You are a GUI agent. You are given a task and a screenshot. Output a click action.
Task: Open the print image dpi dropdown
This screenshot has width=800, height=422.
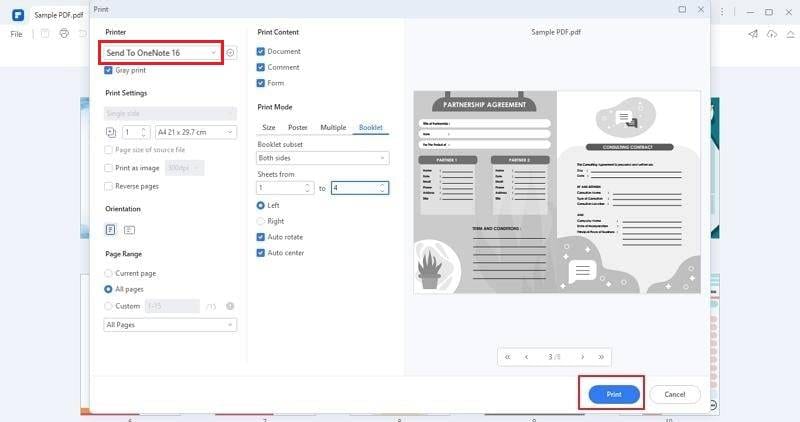[185, 168]
